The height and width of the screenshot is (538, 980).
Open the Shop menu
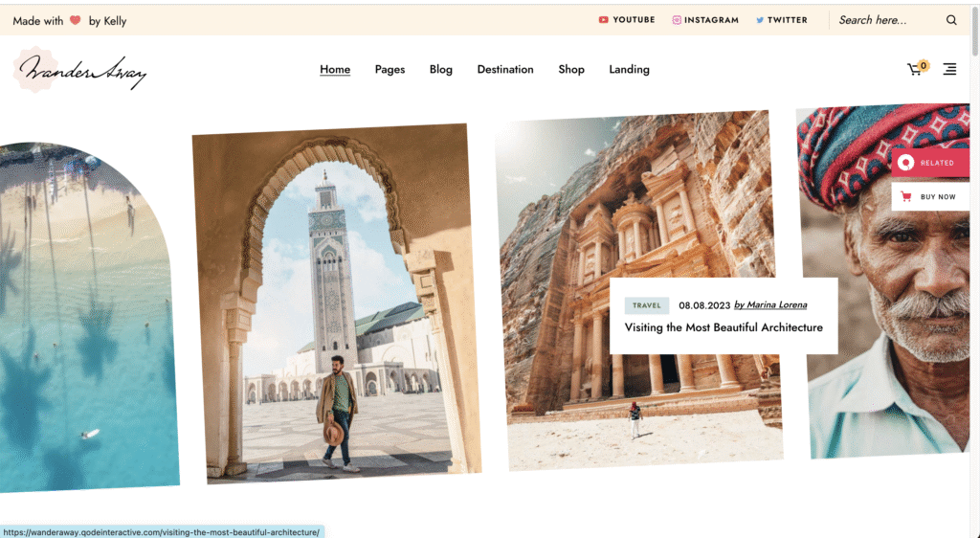tap(571, 69)
